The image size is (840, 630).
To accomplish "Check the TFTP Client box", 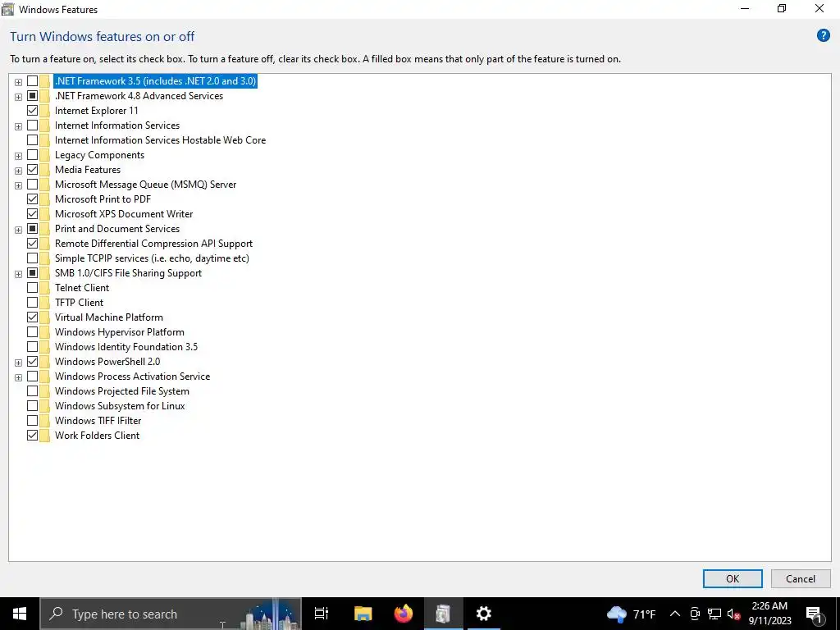I will pos(32,302).
